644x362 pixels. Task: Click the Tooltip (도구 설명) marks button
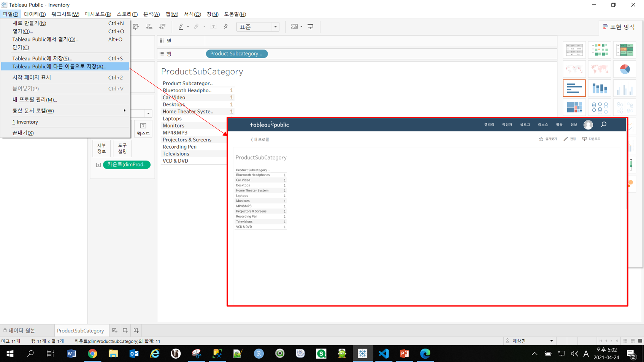[x=122, y=148]
